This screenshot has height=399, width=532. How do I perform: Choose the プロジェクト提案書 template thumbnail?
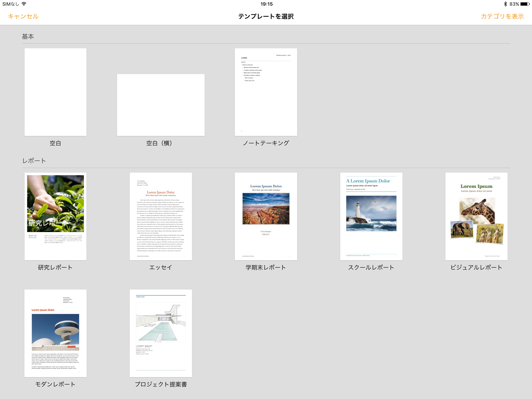(161, 333)
